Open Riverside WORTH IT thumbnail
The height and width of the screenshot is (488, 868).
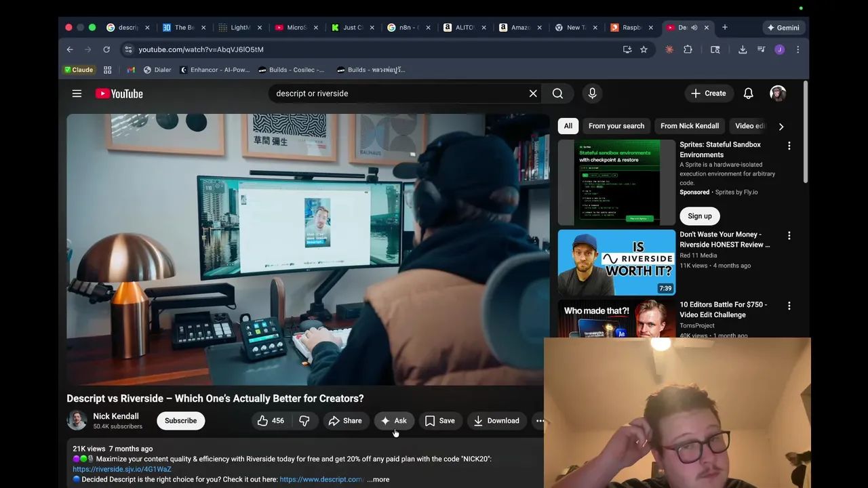coord(616,263)
